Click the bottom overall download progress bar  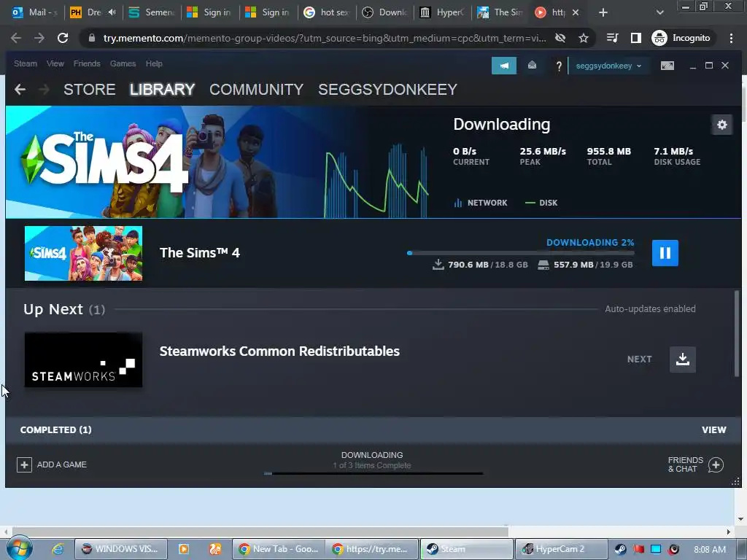[x=373, y=473]
